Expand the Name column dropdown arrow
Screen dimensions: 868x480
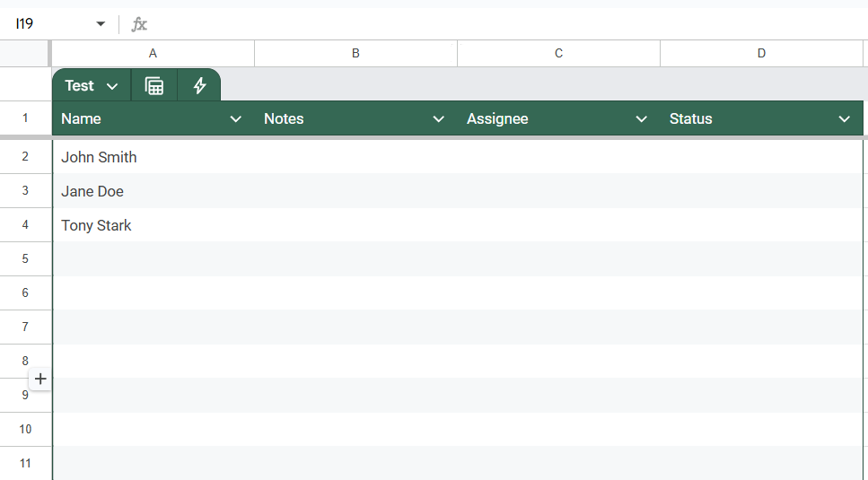235,119
